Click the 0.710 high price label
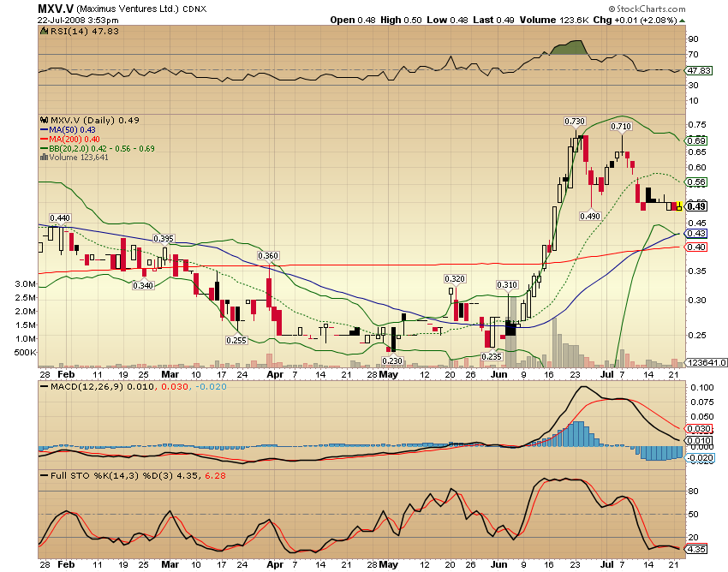This screenshot has width=728, height=572. (x=621, y=126)
